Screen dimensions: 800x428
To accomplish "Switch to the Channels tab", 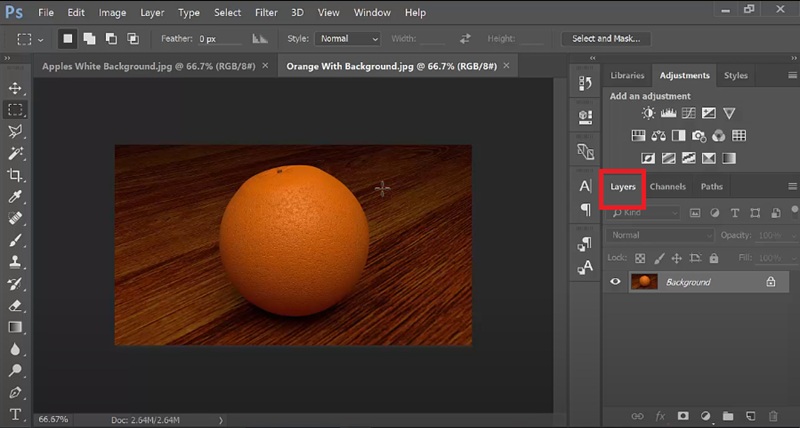I will tap(667, 187).
